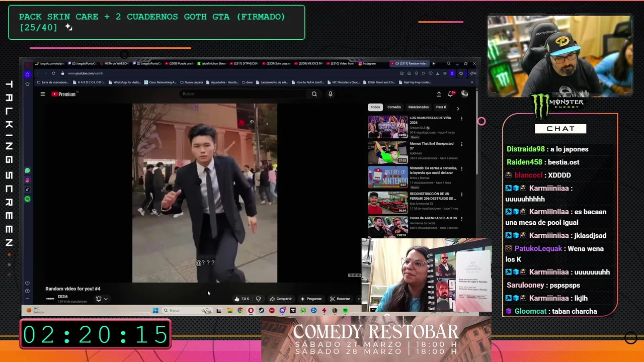Open taskbar weather widget showing Soleado
The height and width of the screenshot is (362, 644).
(35, 311)
